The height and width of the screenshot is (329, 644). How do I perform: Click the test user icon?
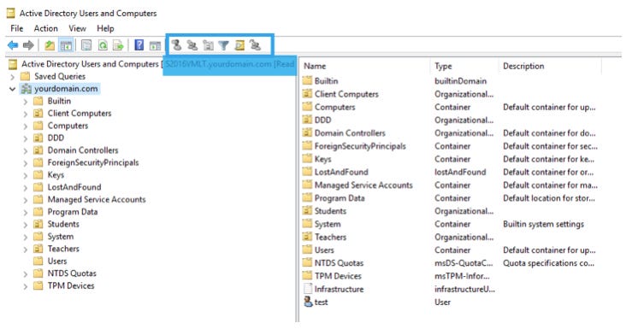click(308, 302)
